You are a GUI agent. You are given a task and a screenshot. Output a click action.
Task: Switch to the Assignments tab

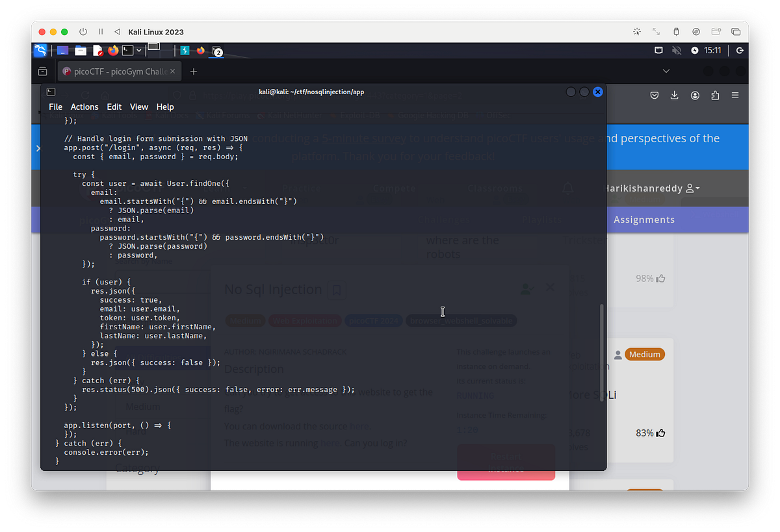coord(643,220)
